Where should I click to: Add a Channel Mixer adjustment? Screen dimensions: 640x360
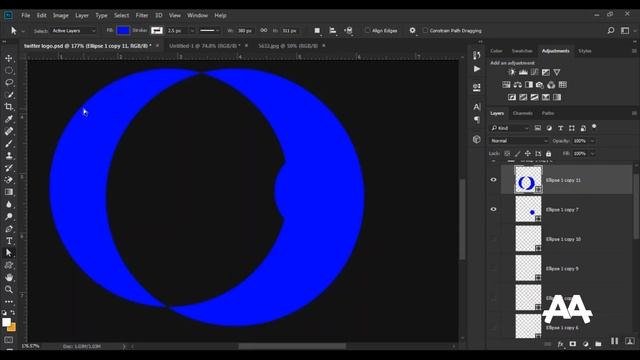point(551,85)
